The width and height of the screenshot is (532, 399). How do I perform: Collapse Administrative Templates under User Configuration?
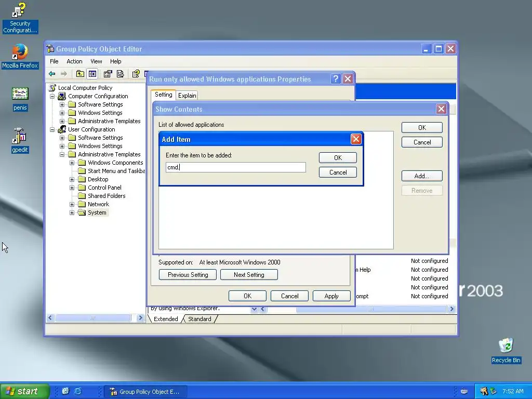pos(62,154)
